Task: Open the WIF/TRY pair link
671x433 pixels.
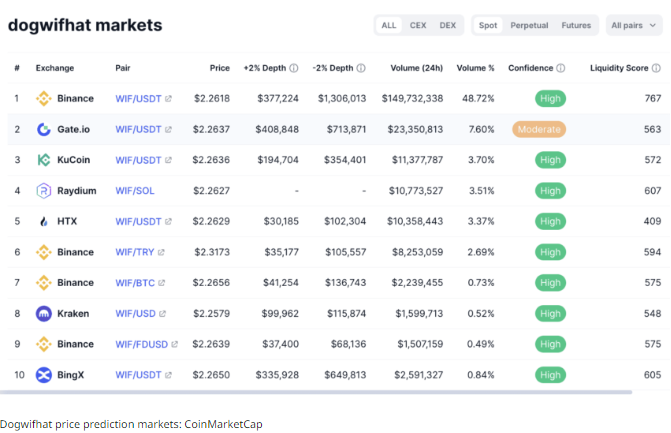Action: click(x=139, y=252)
